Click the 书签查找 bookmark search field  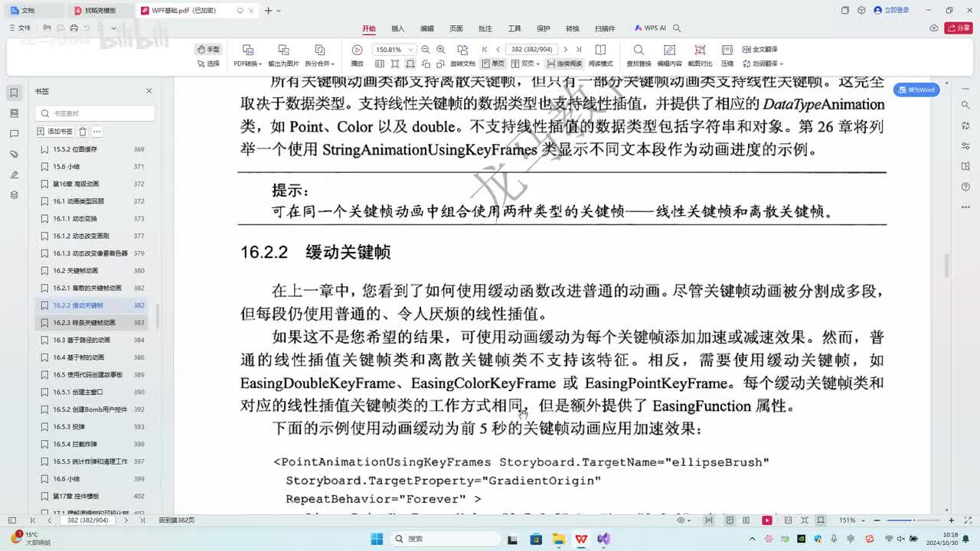95,113
